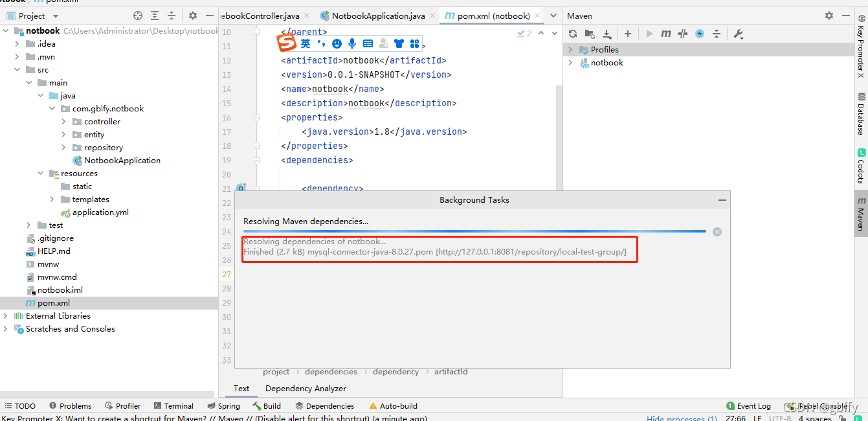The width and height of the screenshot is (868, 421).
Task: Expand the controller package
Action: (63, 122)
